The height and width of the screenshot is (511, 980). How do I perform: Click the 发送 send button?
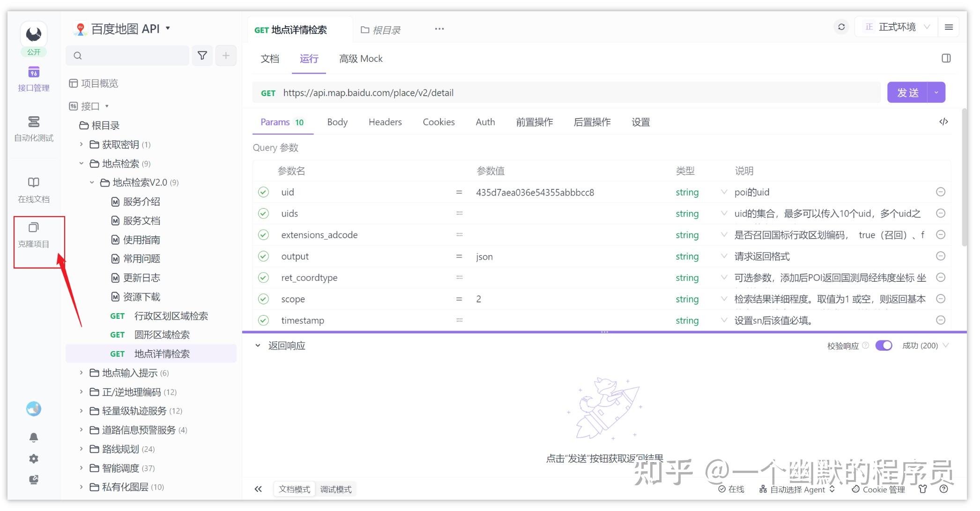tap(907, 92)
